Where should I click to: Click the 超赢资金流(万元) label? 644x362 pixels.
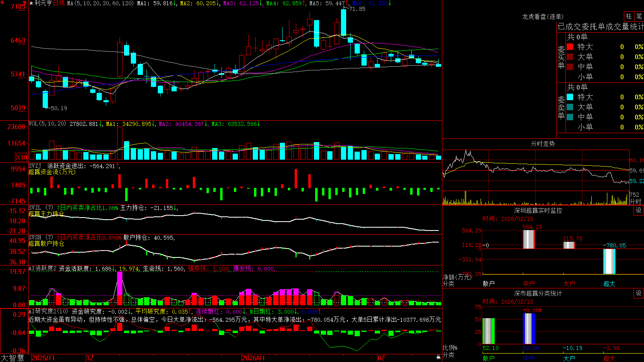click(52, 172)
